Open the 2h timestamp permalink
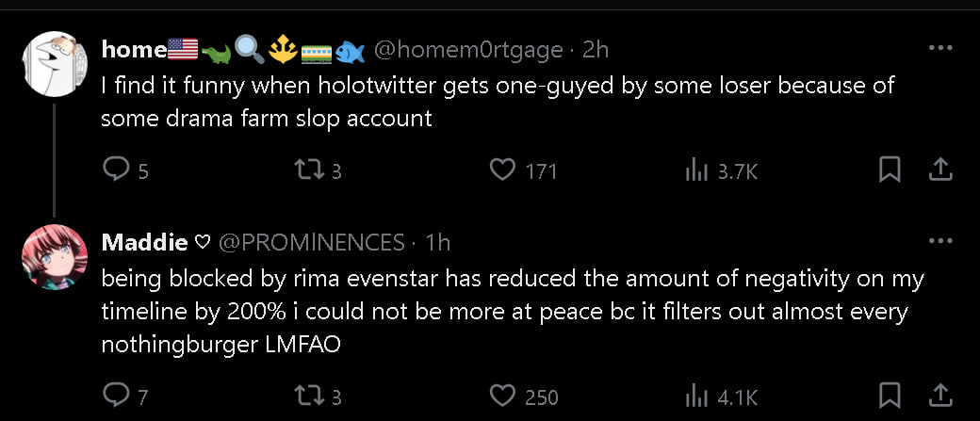 tap(596, 49)
